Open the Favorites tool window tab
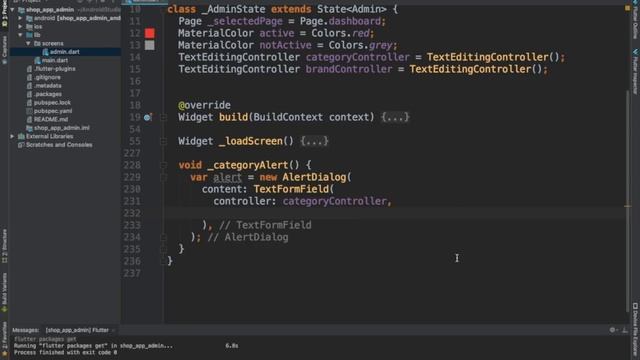 coord(4,338)
